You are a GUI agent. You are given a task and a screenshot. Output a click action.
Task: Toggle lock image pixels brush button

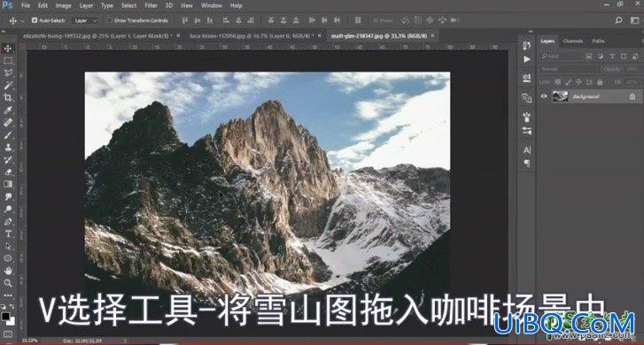point(569,82)
